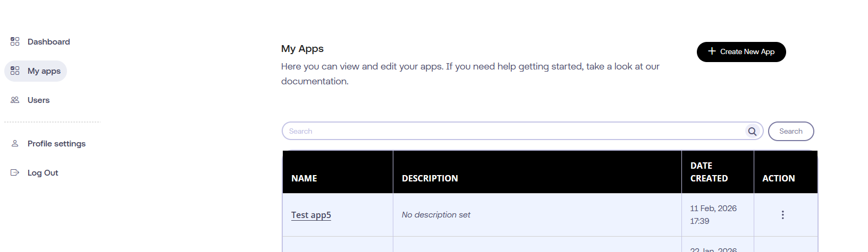Click the Users people icon
Screen dimensions: 868x252
click(x=15, y=100)
